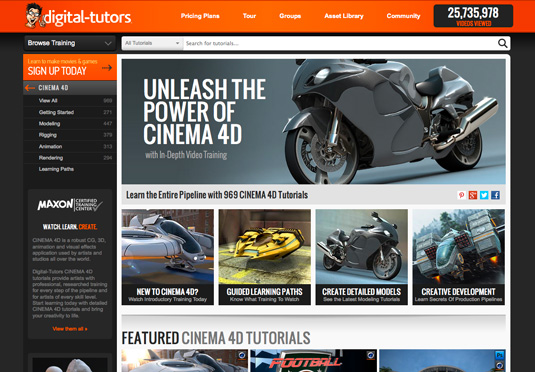Click the CINEMA 4D sidebar heading
This screenshot has height=372, width=535.
53,88
